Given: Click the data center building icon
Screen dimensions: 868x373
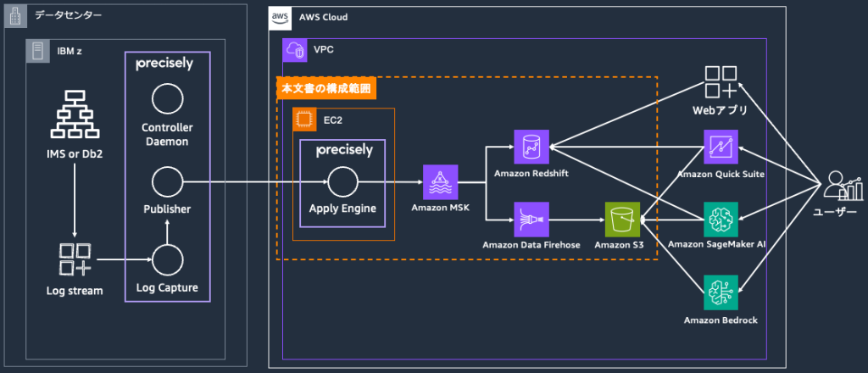Looking at the screenshot, I should [16, 17].
